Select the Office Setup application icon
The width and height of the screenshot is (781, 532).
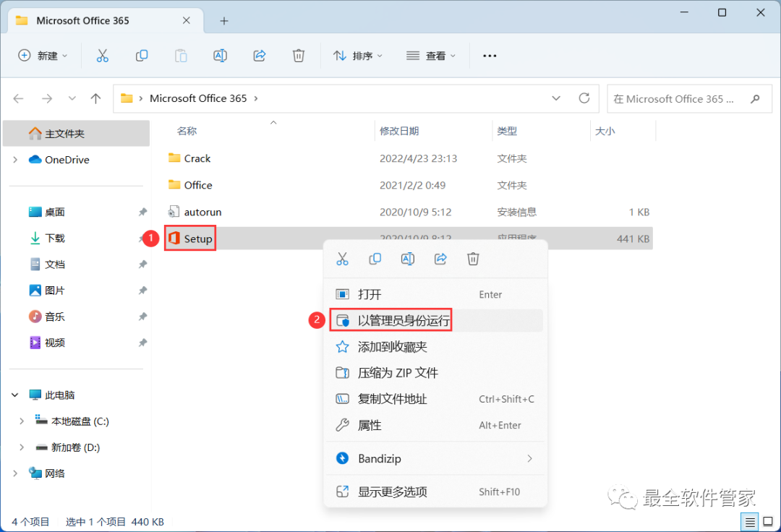coord(174,238)
